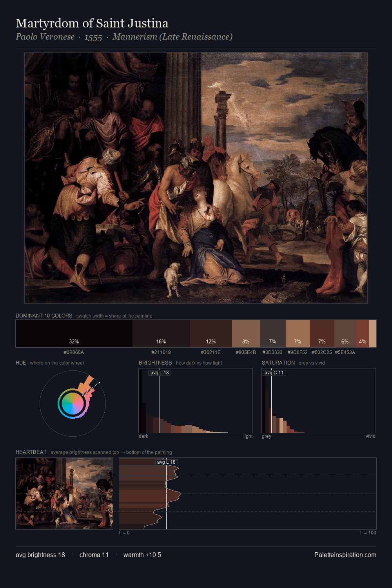The image size is (392, 588).
Task: Click the HUE section heading
Action: 21,363
